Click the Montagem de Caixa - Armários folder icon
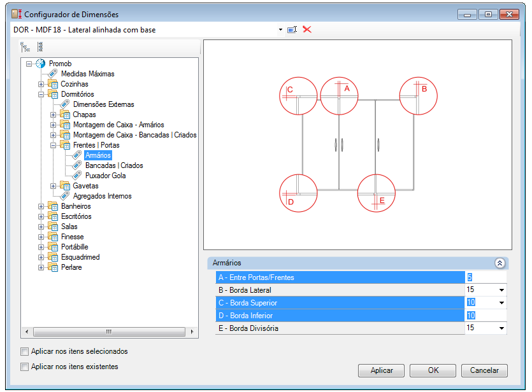This screenshot has width=532, height=392. tap(65, 124)
